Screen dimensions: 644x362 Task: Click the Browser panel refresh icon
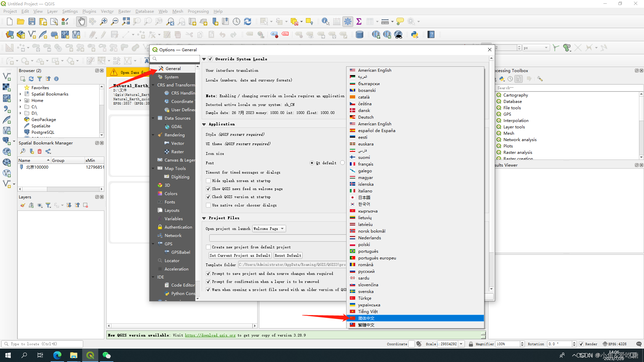pyautogui.click(x=31, y=79)
